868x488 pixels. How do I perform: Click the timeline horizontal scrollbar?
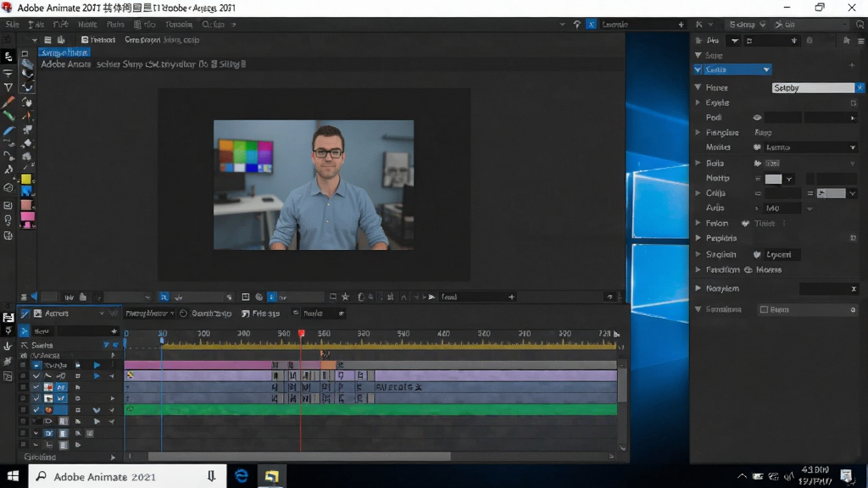[x=299, y=457]
